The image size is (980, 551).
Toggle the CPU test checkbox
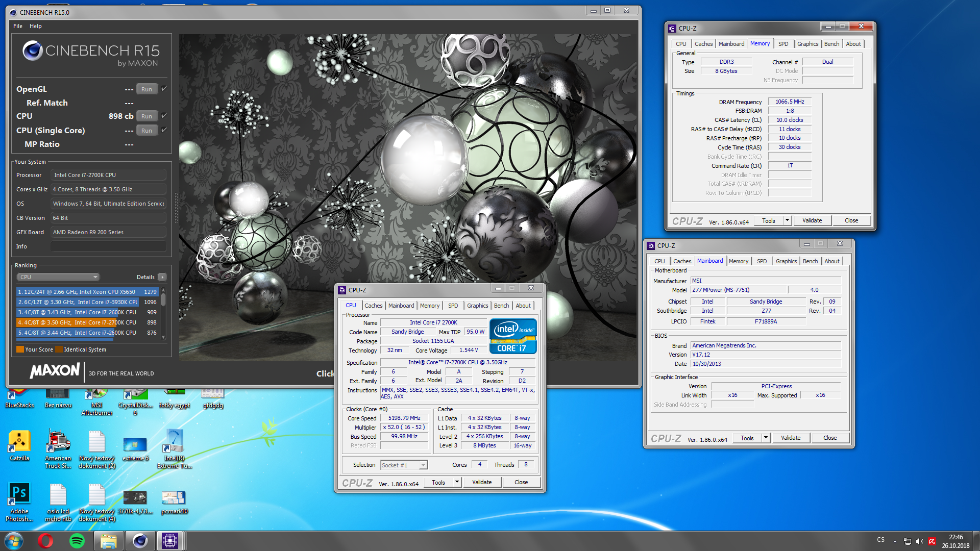click(164, 116)
